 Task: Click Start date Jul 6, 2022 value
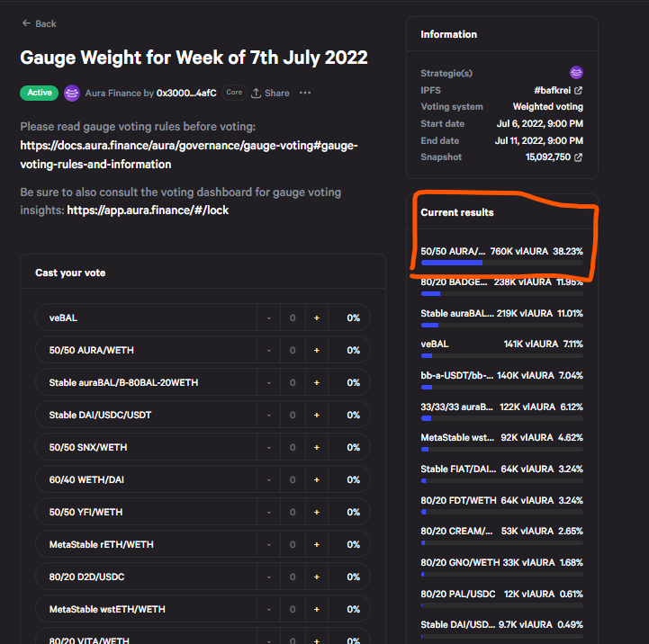(540, 123)
